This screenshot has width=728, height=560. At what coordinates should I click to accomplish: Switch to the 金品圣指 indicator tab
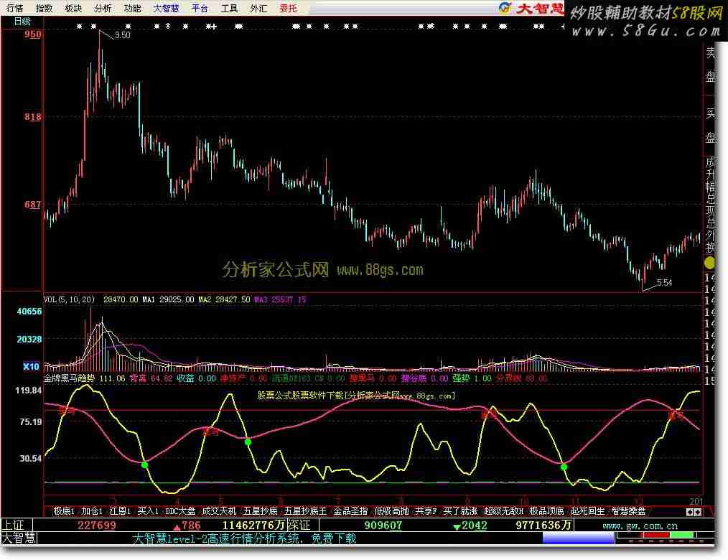tap(350, 510)
